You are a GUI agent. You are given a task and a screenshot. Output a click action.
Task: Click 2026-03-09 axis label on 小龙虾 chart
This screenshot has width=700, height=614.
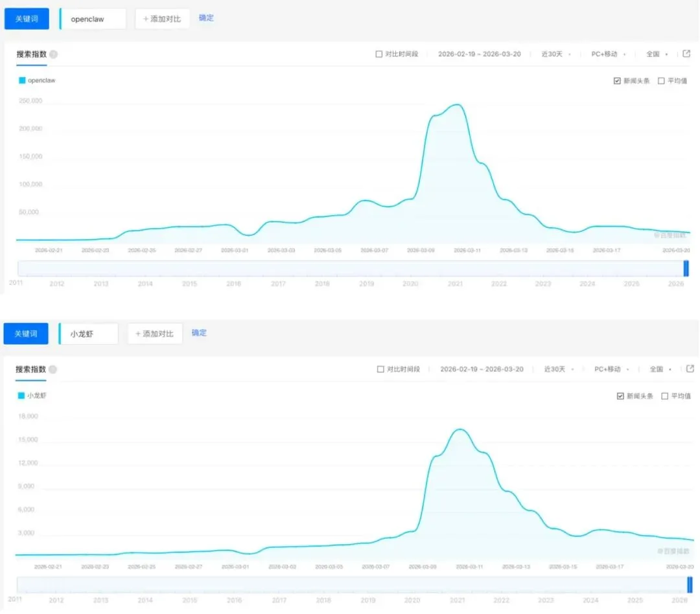[x=423, y=567]
